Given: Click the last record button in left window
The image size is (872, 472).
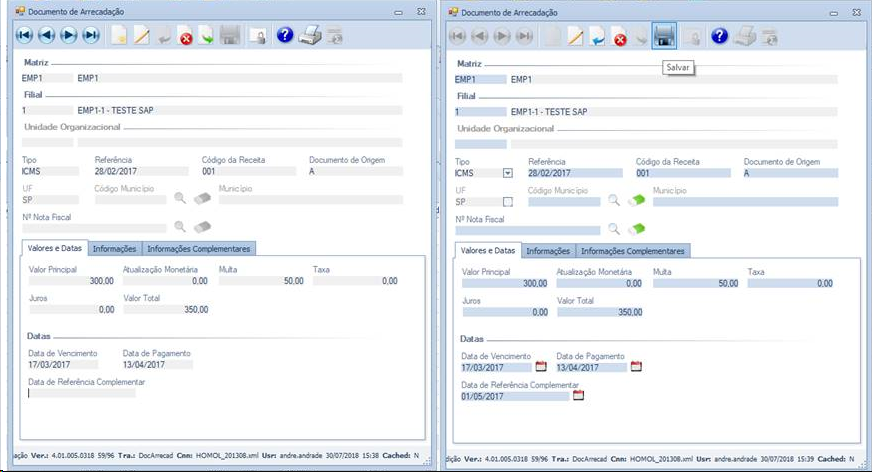Looking at the screenshot, I should click(90, 36).
